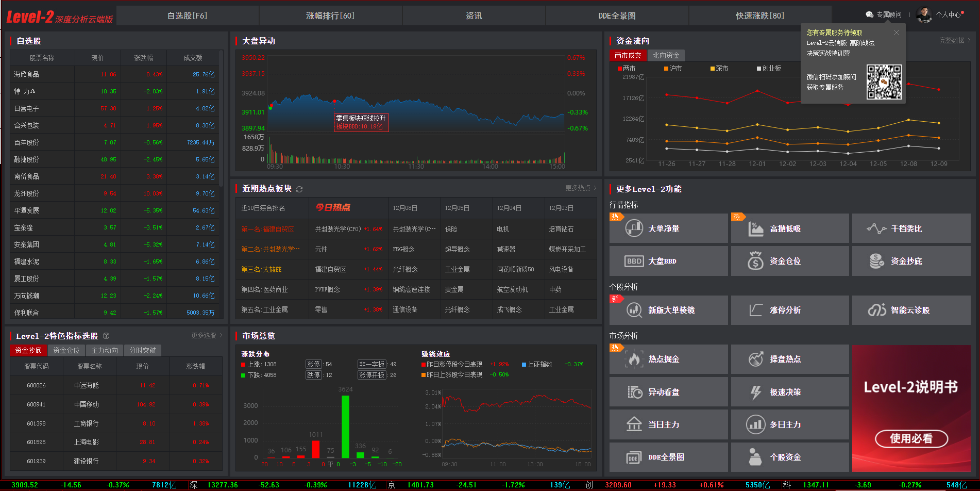Open the 个人中心 link
The image size is (980, 491).
click(x=948, y=14)
